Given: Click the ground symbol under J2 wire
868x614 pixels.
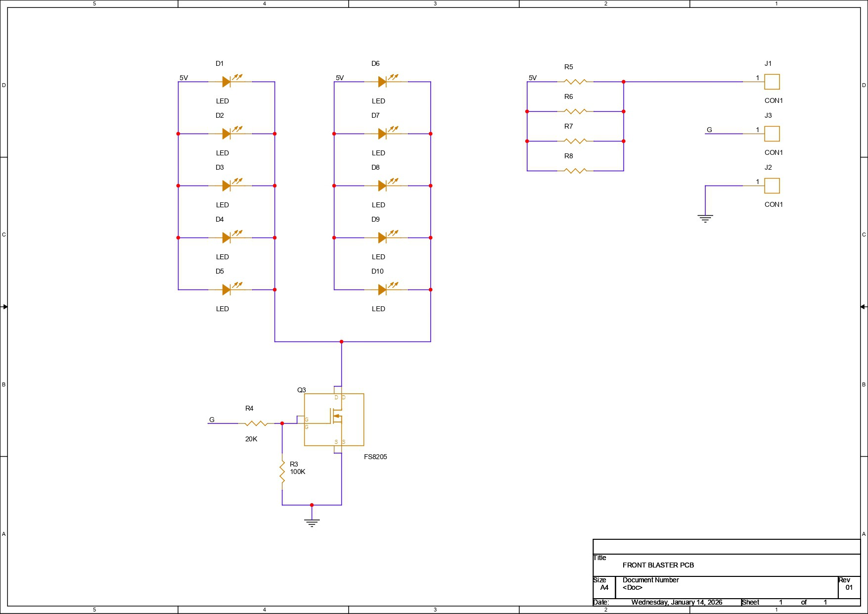Looking at the screenshot, I should click(705, 218).
